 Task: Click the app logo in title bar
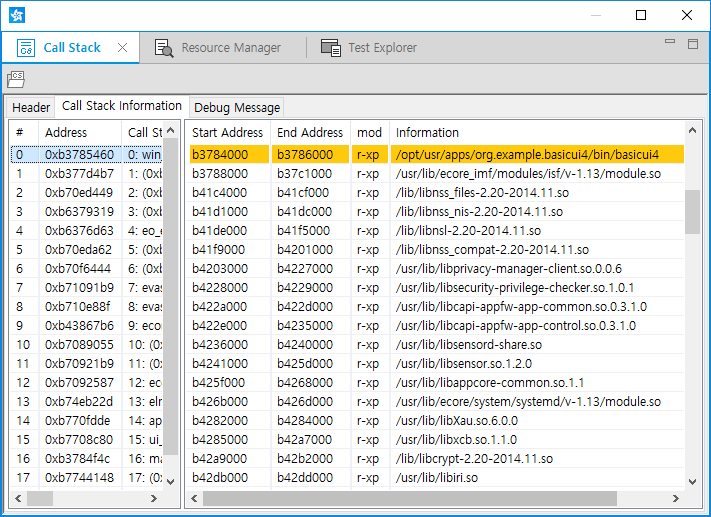pos(17,15)
